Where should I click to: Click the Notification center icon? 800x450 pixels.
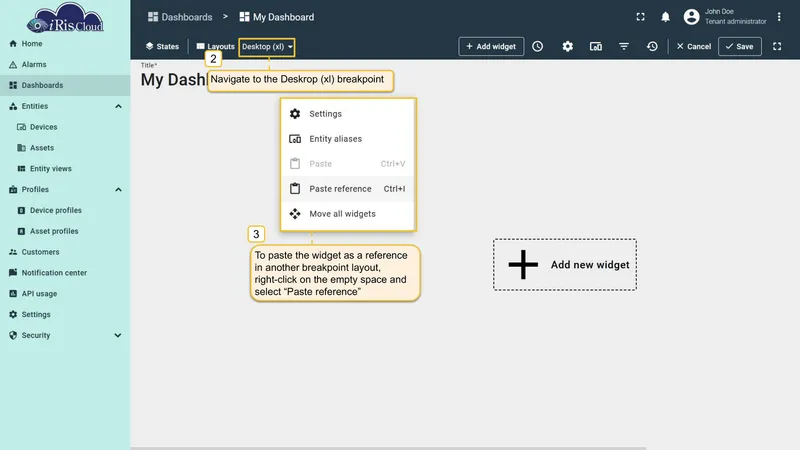(x=13, y=273)
